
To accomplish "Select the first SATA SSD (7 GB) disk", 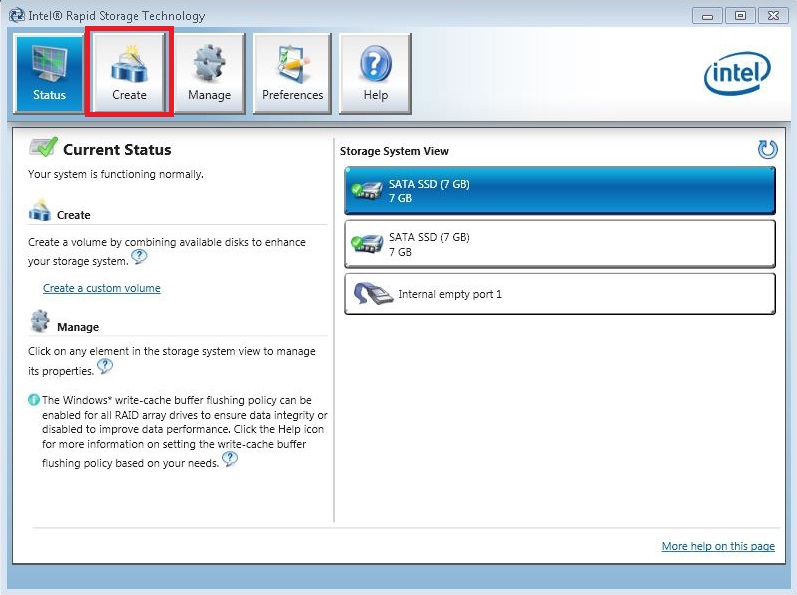I will point(560,191).
